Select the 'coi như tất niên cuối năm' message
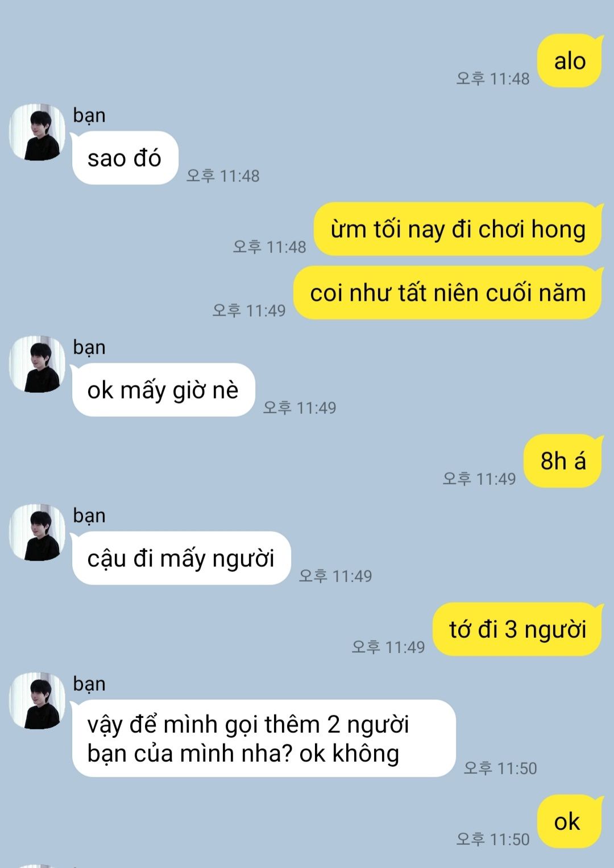Viewport: 614px width, 868px height. 447,293
